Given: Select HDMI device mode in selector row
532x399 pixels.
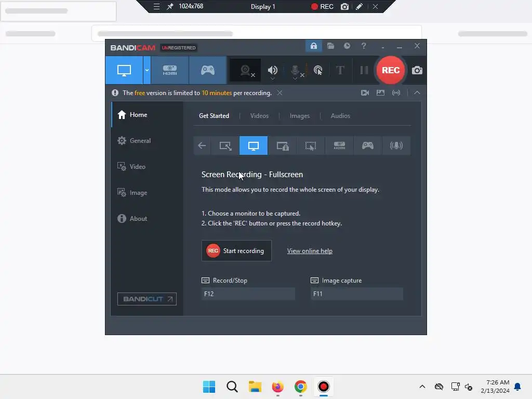Looking at the screenshot, I should (339, 145).
